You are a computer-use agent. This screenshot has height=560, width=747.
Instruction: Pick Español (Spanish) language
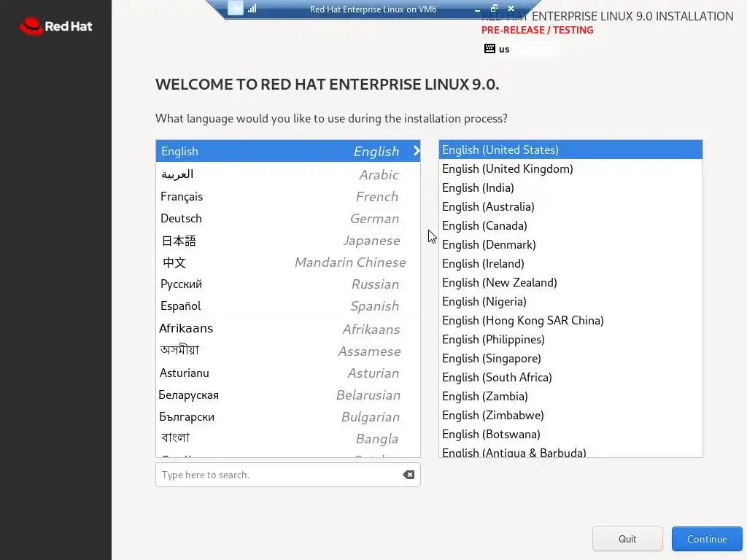(287, 306)
